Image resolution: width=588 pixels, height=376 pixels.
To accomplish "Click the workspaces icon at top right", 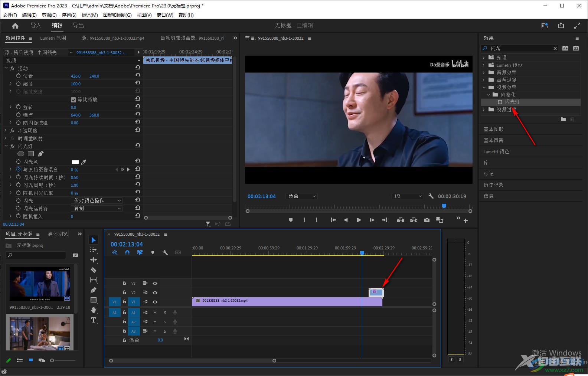I will 545,26.
